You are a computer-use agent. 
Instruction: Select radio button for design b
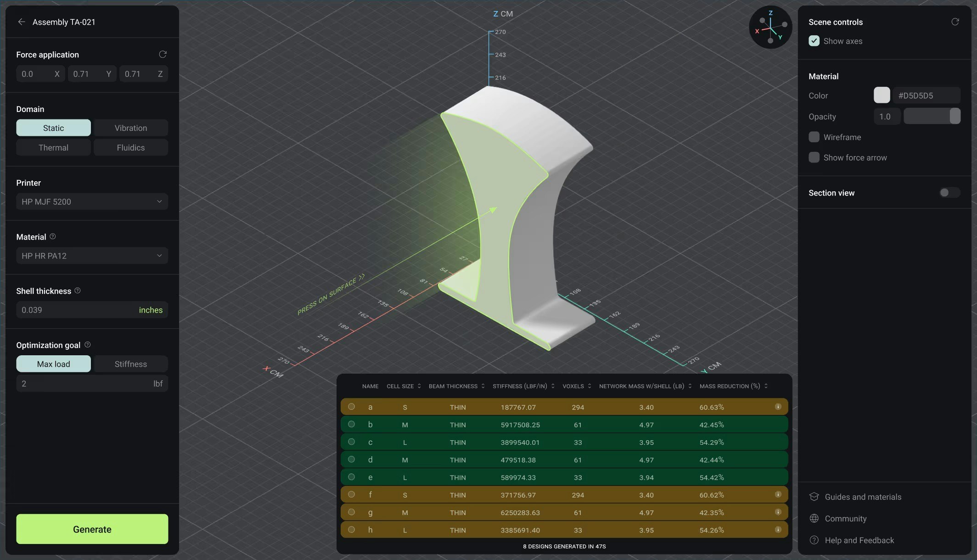tap(352, 424)
